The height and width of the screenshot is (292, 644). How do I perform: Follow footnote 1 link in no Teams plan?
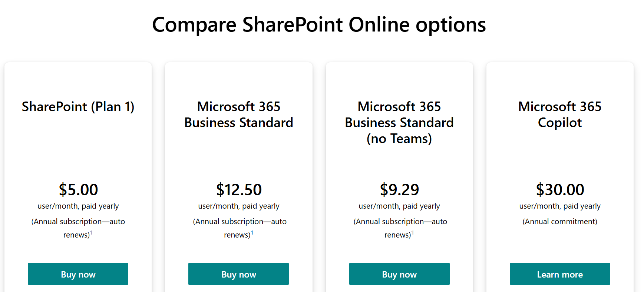click(x=413, y=233)
